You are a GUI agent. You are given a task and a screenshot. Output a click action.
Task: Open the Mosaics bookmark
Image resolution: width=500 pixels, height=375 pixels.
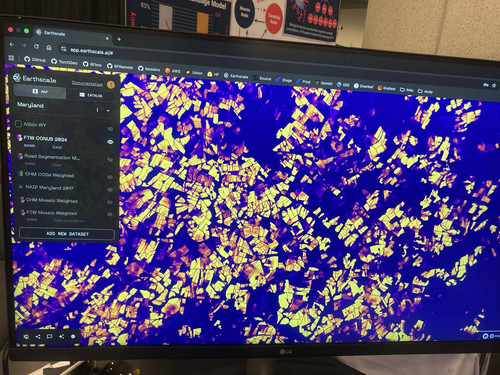point(149,69)
